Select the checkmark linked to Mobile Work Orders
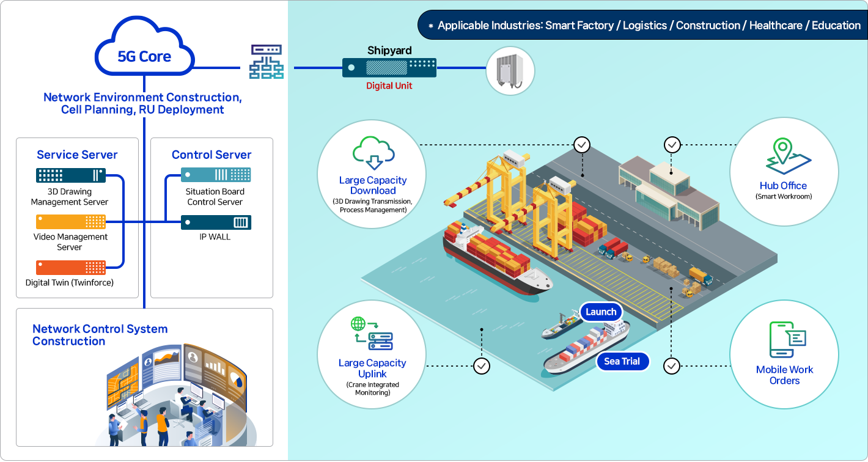The width and height of the screenshot is (868, 462). (671, 366)
